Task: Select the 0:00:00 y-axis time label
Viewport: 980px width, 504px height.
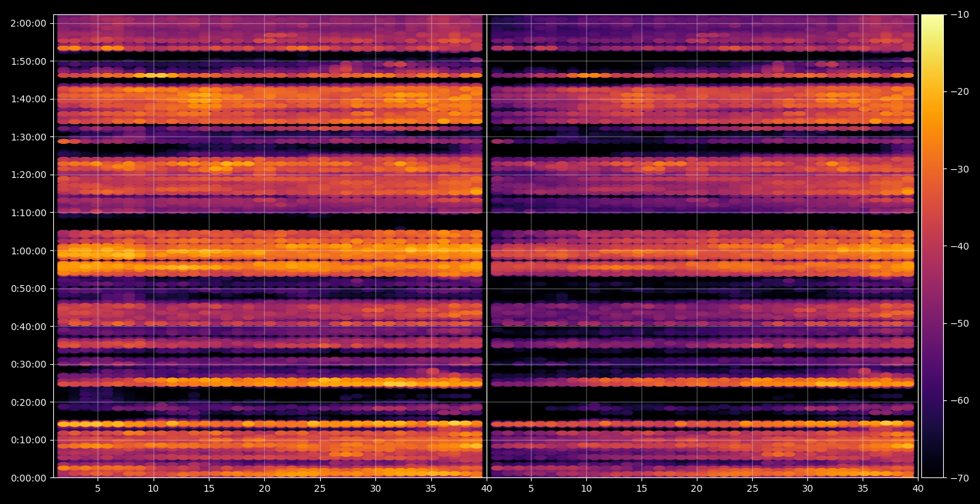Action: 29,478
